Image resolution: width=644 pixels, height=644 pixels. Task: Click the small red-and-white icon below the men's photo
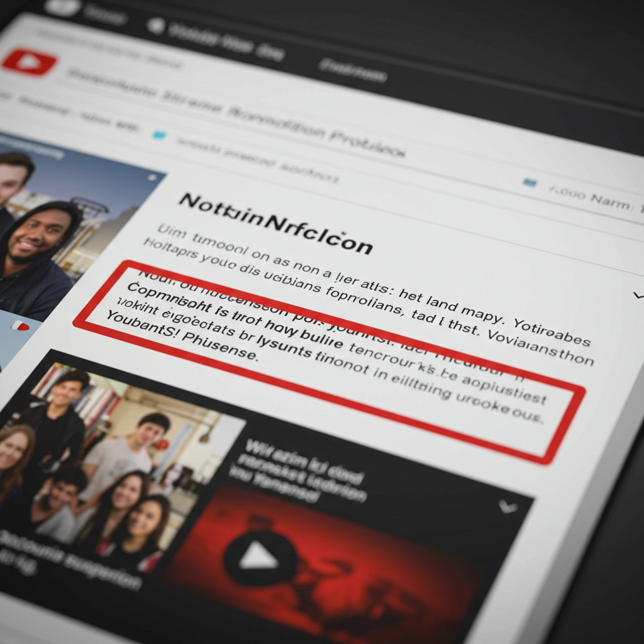pos(19,326)
